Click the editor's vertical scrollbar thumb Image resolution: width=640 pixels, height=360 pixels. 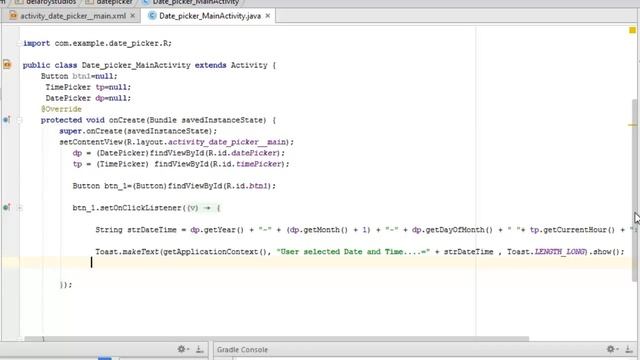pos(635,190)
